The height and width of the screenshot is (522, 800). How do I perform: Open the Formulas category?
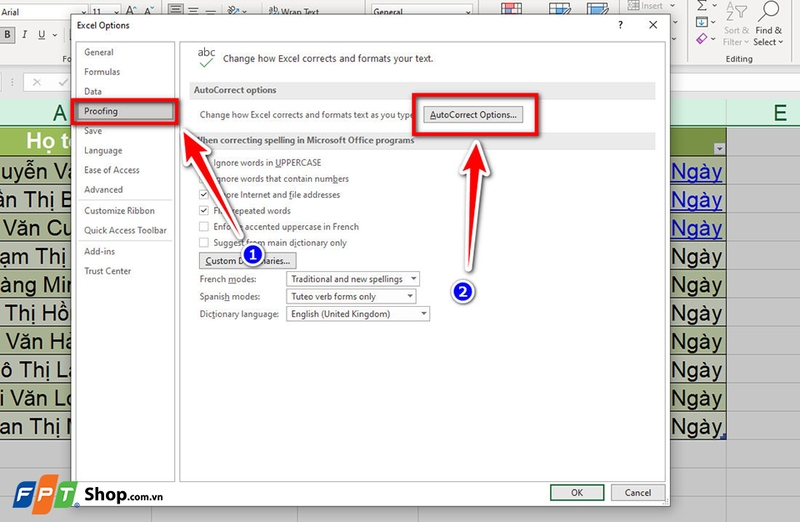(125, 72)
